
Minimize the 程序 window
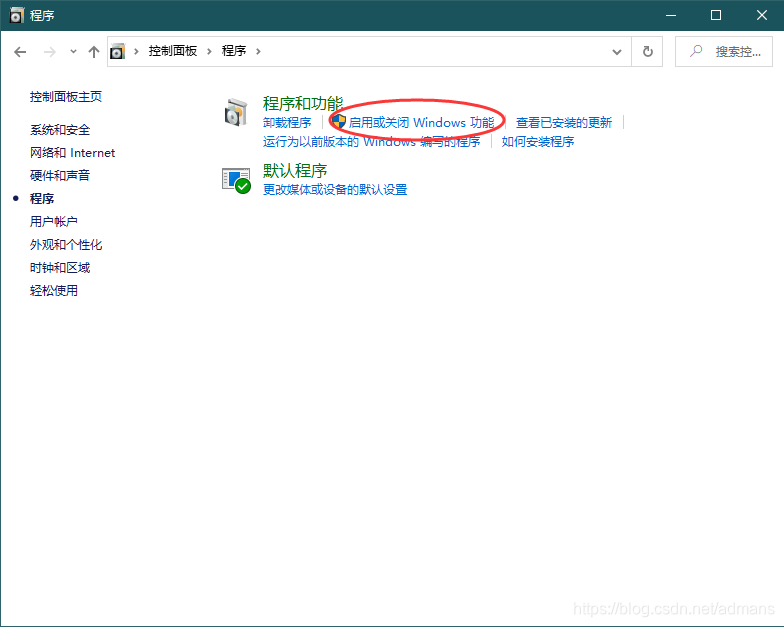click(670, 16)
